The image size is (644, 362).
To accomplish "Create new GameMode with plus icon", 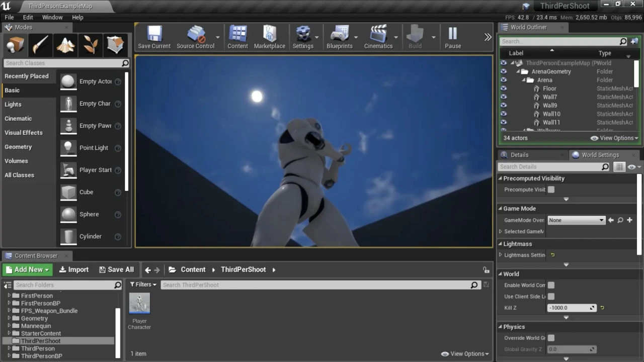I will 629,220.
